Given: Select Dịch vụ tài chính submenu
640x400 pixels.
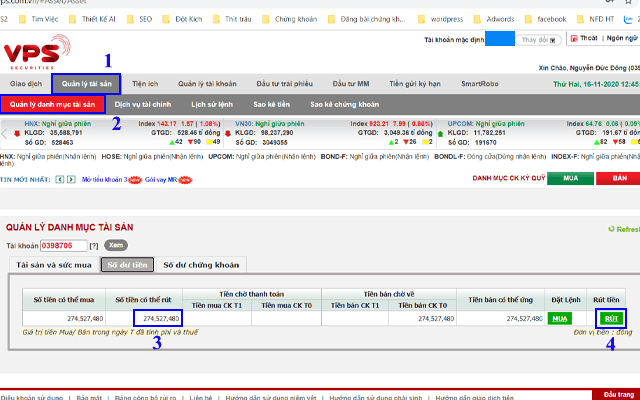Looking at the screenshot, I should (142, 104).
